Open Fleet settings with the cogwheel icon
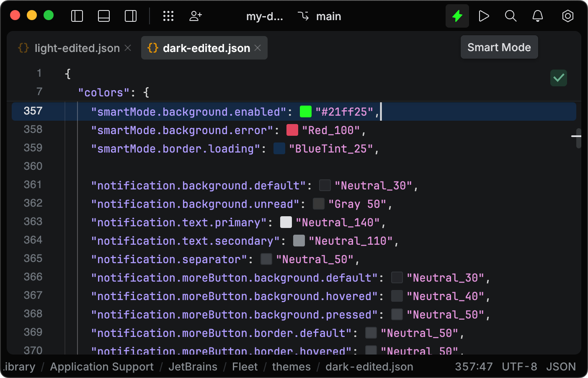This screenshot has width=588, height=378. (x=567, y=16)
